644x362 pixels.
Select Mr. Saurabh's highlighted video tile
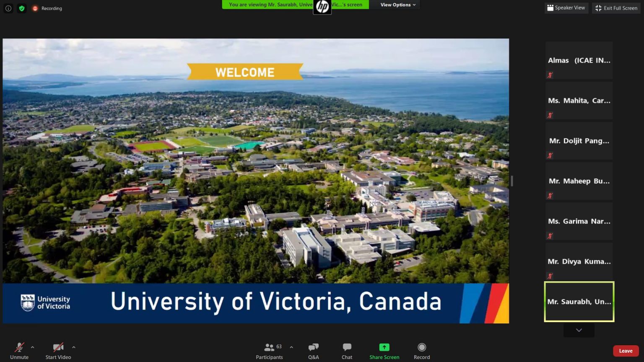[579, 302]
